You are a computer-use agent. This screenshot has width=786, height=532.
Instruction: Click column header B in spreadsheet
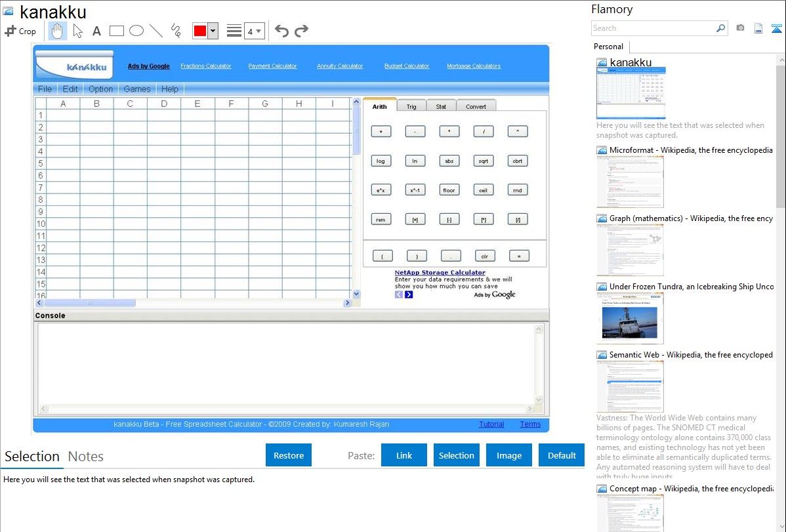(x=96, y=104)
